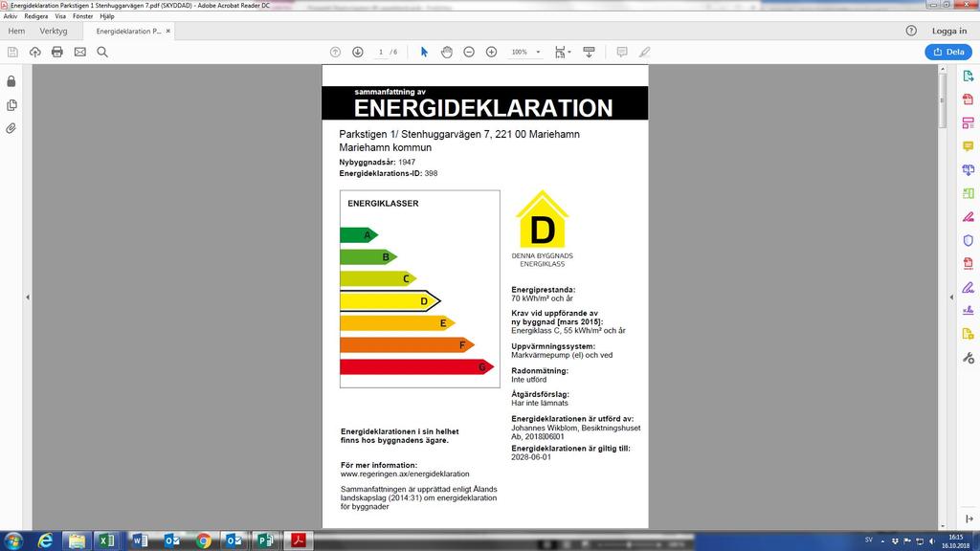The image size is (980, 551).
Task: Click the lock security icon in left sidebar
Action: (x=11, y=81)
